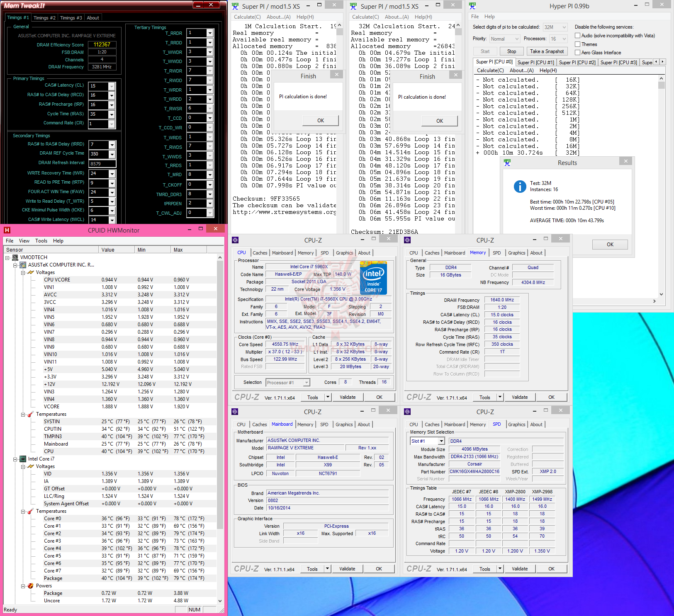This screenshot has width=674, height=616.
Task: Click the Take a Snapshot button
Action: [547, 51]
